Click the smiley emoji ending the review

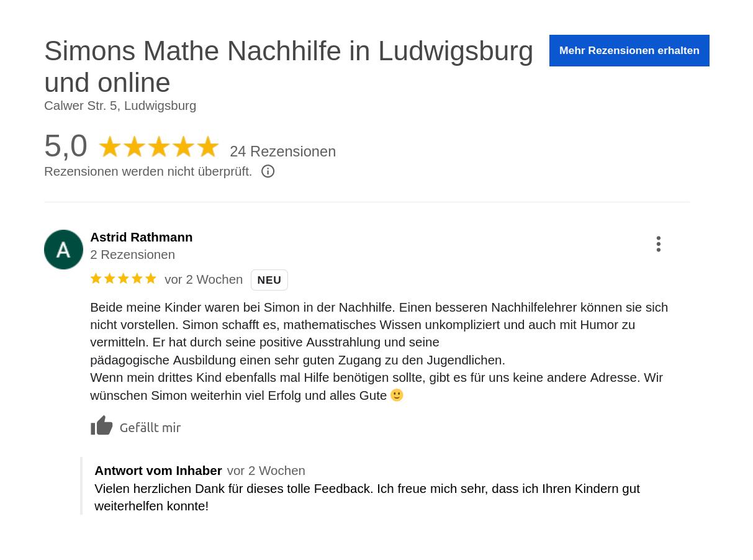tap(397, 395)
